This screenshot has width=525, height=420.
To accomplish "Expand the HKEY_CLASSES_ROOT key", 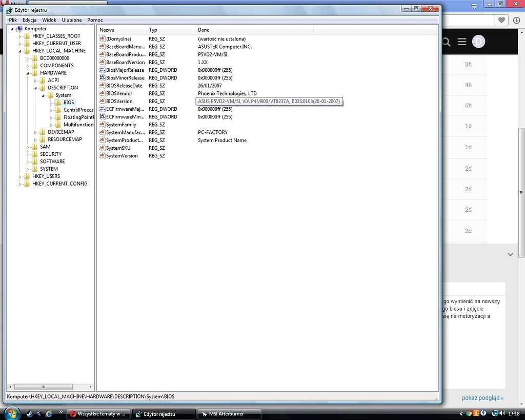I will [x=20, y=36].
